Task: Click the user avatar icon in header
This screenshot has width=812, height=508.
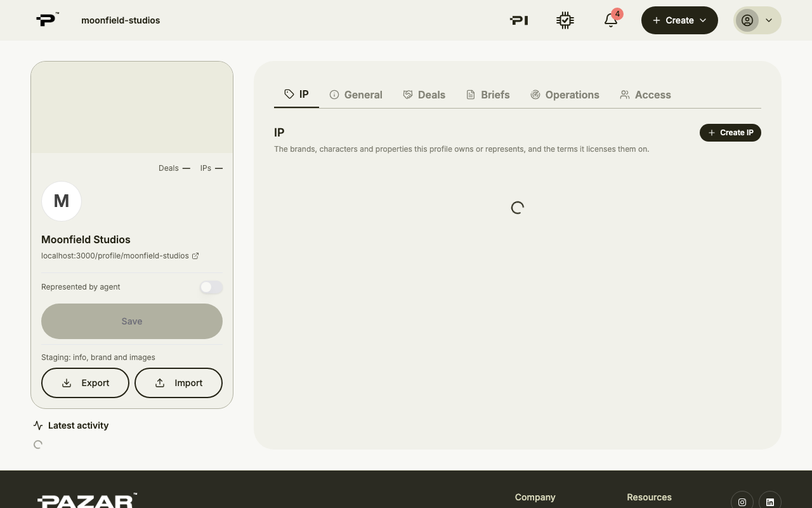Action: click(747, 20)
